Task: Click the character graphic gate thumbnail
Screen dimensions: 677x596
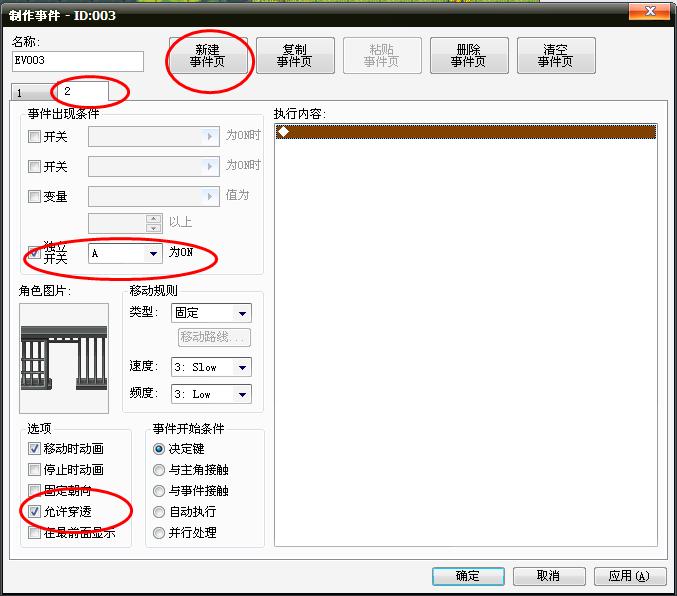Action: tap(64, 358)
